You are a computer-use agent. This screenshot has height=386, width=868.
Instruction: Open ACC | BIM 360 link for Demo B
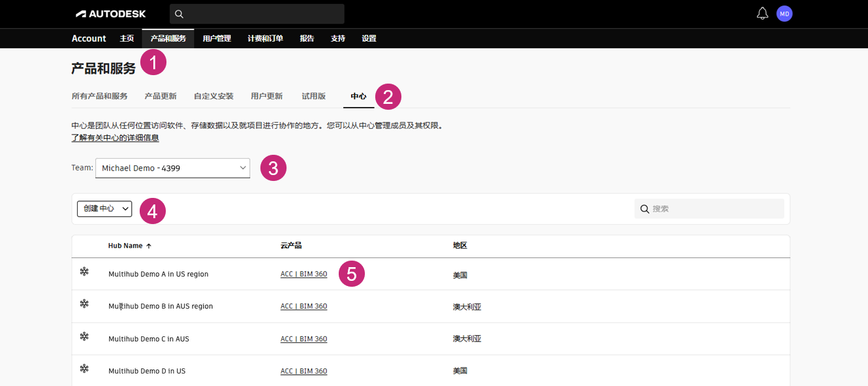[x=303, y=306]
